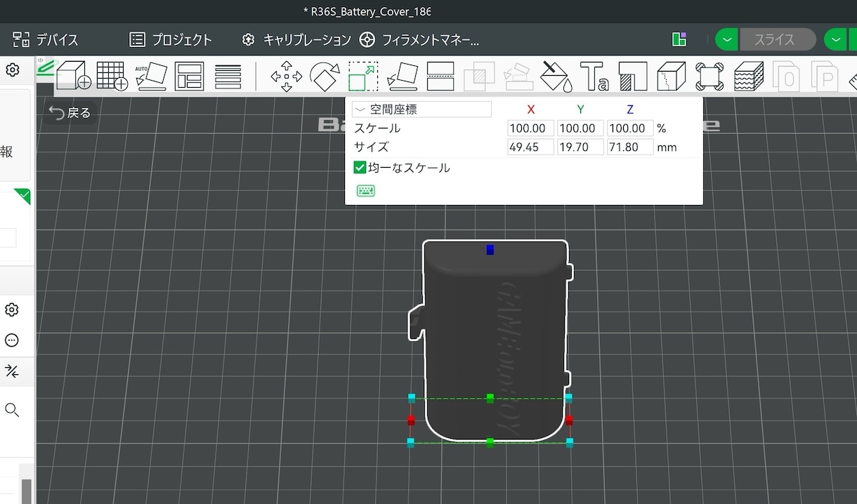Click the greyed-out P page icon
857x504 pixels.
[x=825, y=76]
